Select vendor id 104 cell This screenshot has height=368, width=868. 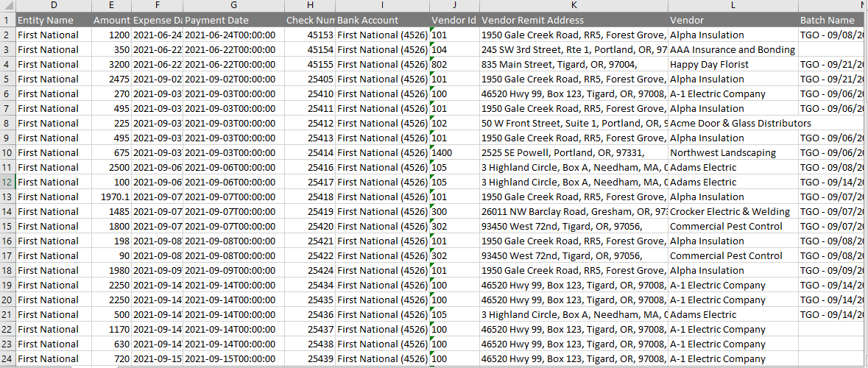click(455, 50)
